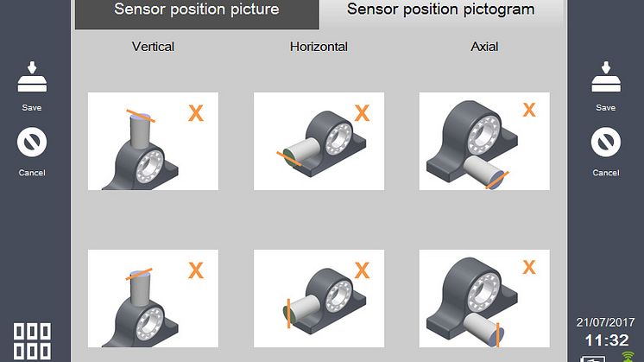This screenshot has height=362, width=644.
Task: Select the top Axial sensor pictogram
Action: [x=484, y=142]
